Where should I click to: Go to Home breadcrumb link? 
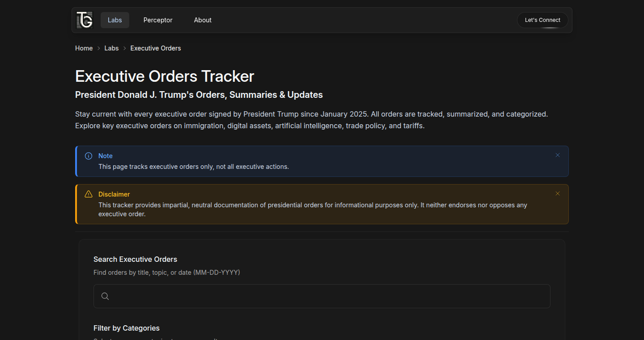pyautogui.click(x=84, y=48)
